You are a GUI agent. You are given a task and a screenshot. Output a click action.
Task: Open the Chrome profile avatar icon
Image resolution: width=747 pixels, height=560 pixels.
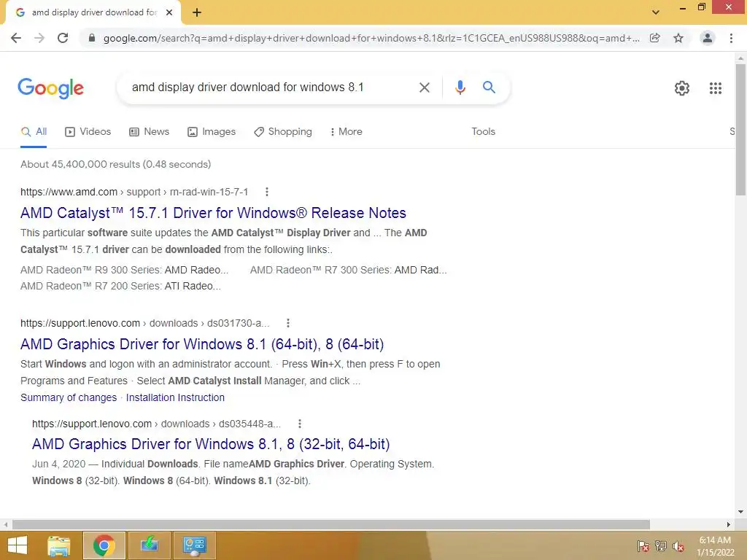(708, 38)
